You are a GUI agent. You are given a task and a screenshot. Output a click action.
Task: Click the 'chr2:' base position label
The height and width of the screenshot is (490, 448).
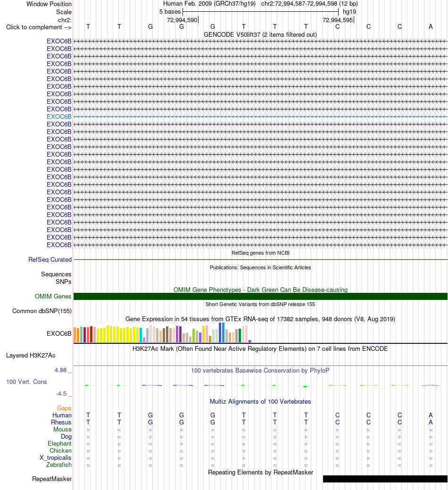[x=65, y=20]
